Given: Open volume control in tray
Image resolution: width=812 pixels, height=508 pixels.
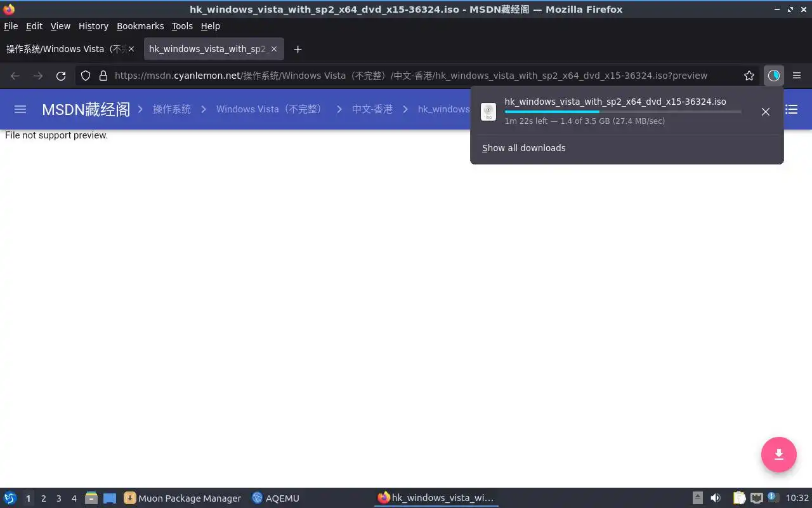Looking at the screenshot, I should (x=716, y=498).
